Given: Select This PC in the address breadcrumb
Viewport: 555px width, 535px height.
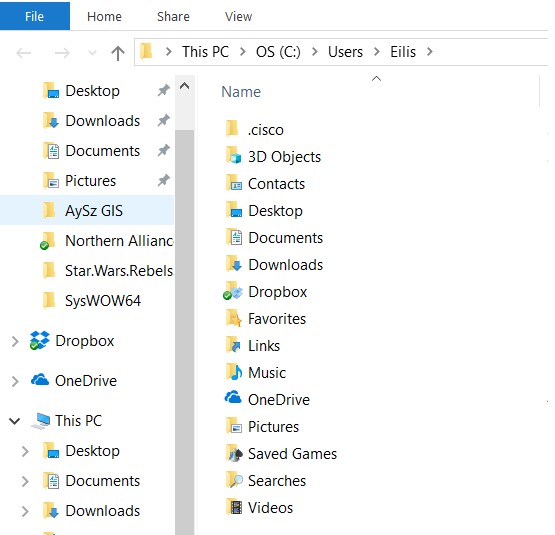Looking at the screenshot, I should coord(205,52).
